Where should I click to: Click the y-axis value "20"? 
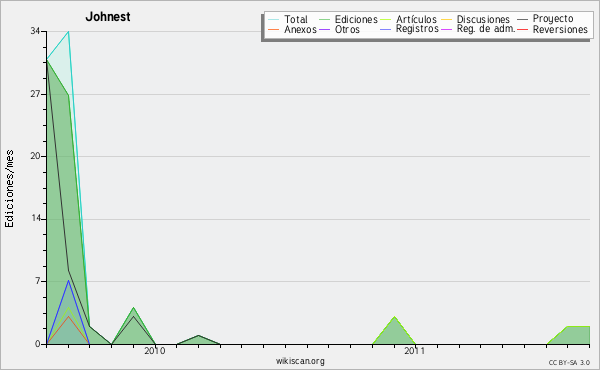coord(36,156)
